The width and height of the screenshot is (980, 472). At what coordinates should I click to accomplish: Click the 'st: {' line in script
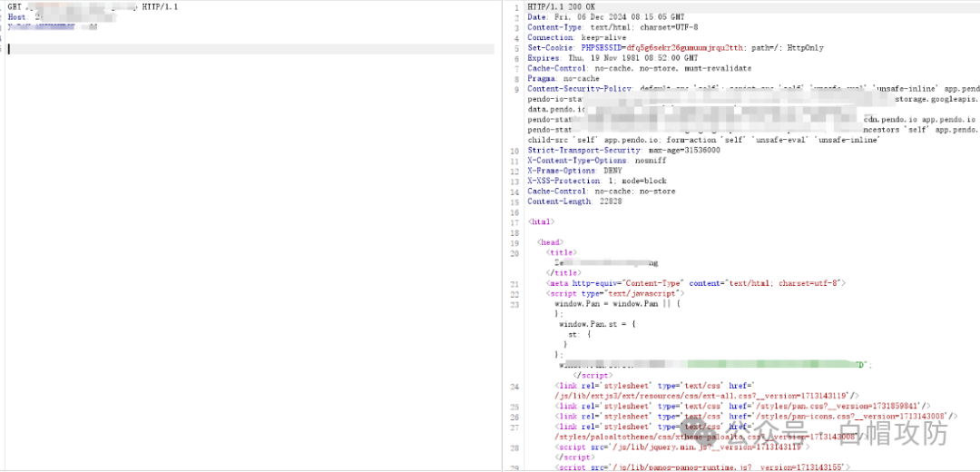(579, 334)
